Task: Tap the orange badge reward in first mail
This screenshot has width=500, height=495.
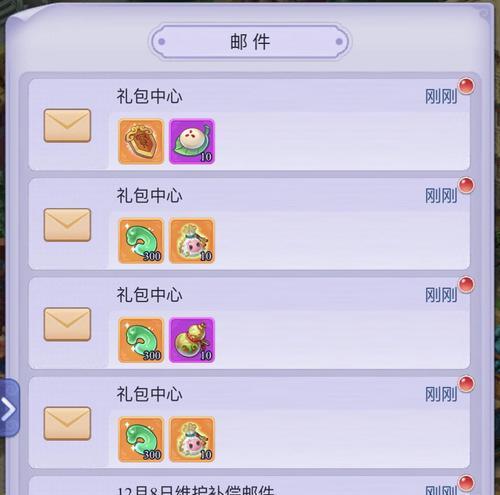Action: (x=141, y=142)
